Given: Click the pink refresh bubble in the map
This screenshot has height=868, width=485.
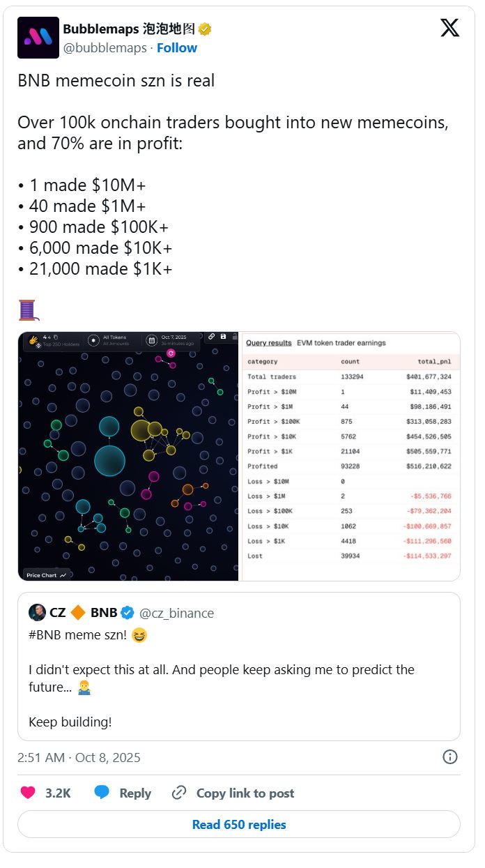Looking at the screenshot, I should [171, 353].
